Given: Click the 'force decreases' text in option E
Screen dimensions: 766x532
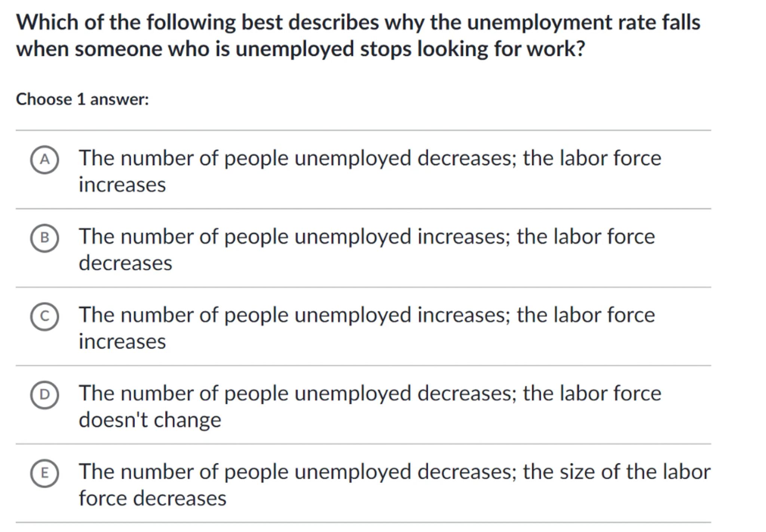Looking at the screenshot, I should (x=153, y=498).
